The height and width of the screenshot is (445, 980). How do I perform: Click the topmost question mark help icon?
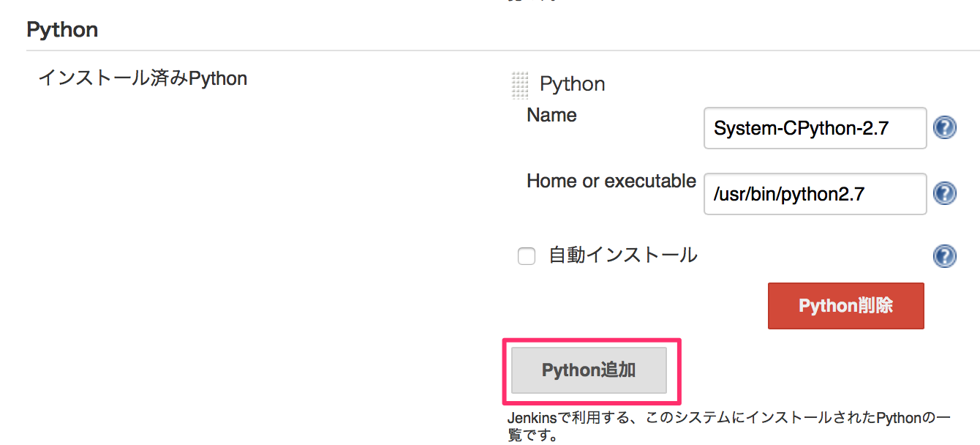[944, 127]
